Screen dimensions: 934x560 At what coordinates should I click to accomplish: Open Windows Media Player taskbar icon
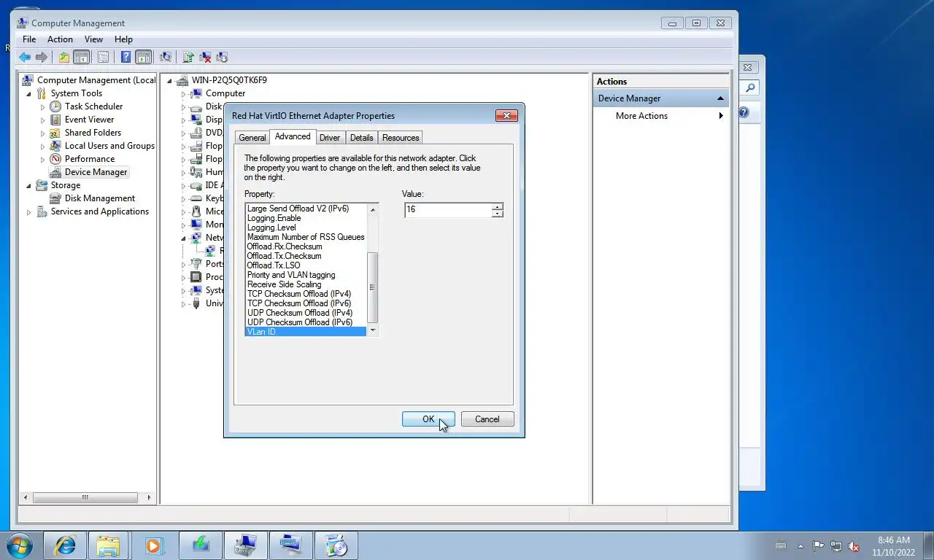[x=153, y=545]
